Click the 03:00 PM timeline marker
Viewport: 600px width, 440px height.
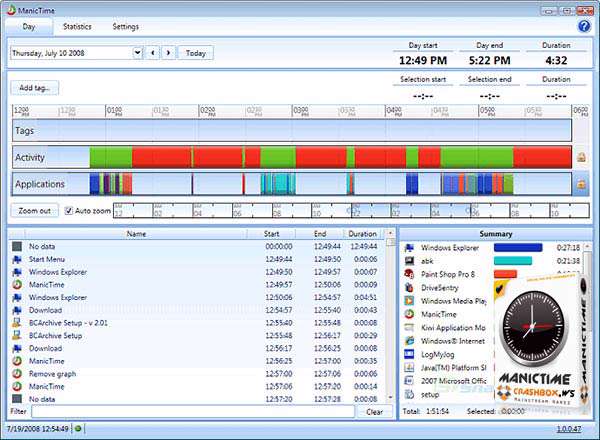tap(301, 111)
